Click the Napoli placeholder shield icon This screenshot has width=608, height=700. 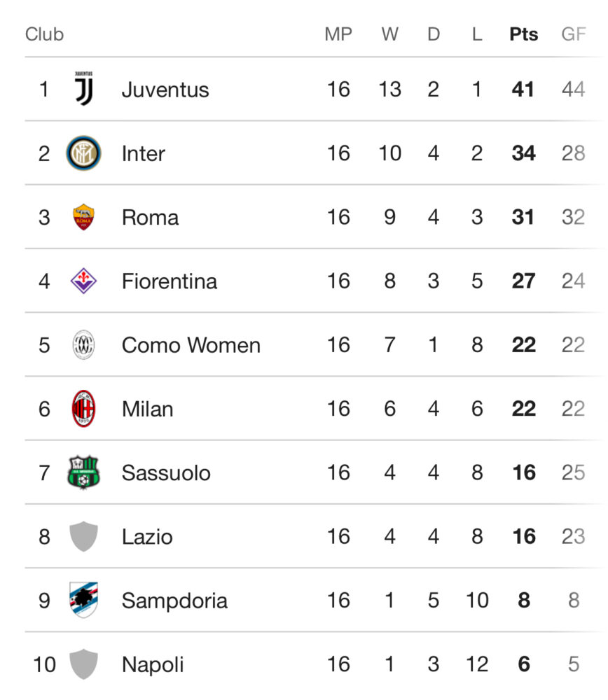point(83,664)
